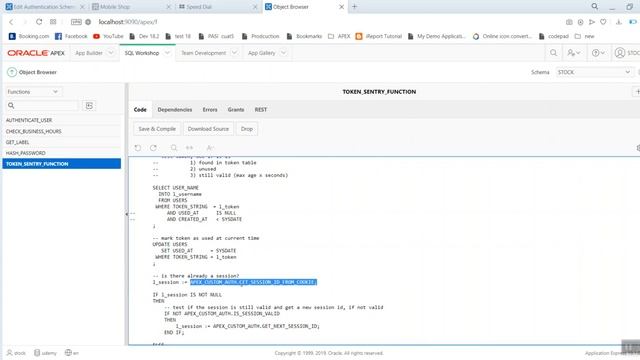Select the TOKEN_SENTRY_FUNCTION entry

coord(62,164)
